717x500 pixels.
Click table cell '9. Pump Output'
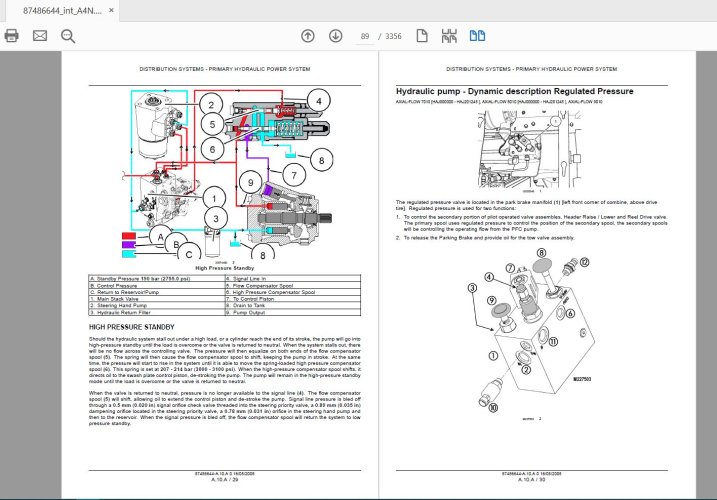(x=293, y=312)
